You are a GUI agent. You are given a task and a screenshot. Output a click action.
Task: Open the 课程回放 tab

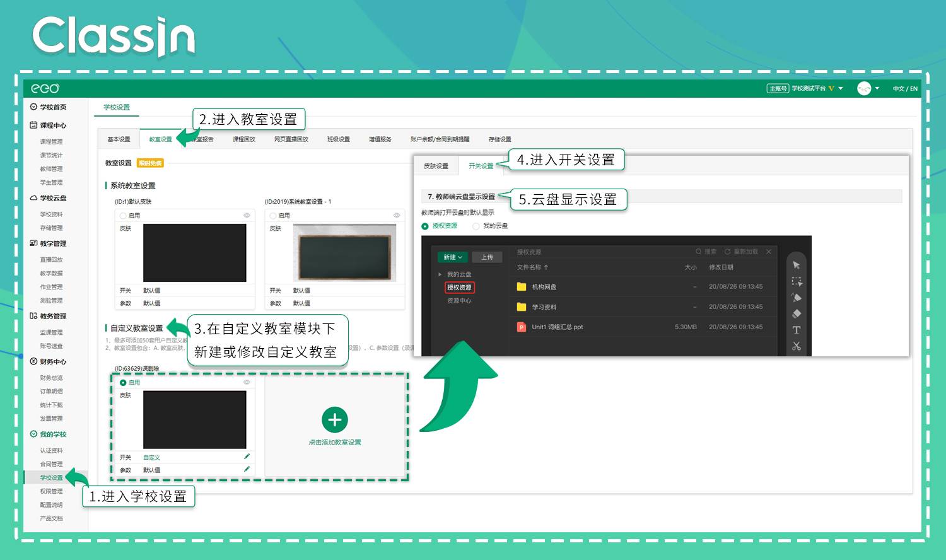[243, 139]
